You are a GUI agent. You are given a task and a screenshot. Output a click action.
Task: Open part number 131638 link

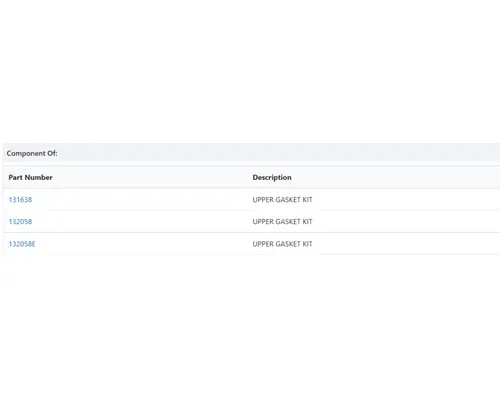point(20,200)
